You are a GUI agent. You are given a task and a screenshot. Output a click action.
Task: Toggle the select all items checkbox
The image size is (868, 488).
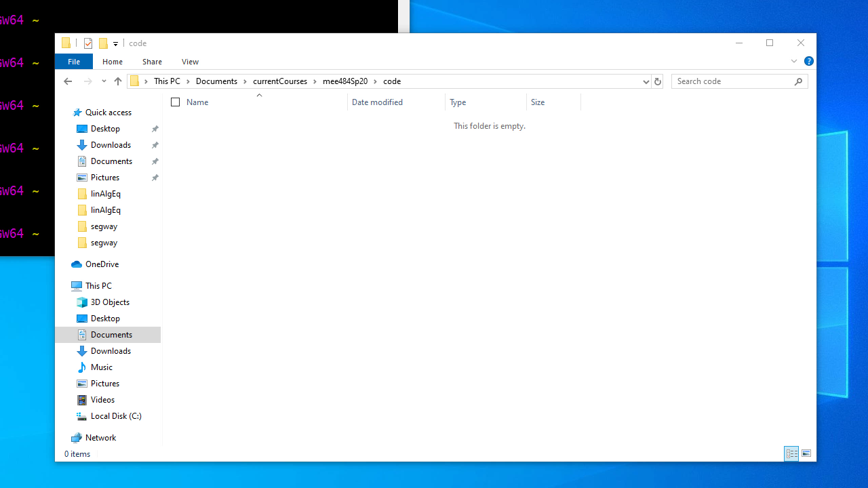[x=175, y=102]
